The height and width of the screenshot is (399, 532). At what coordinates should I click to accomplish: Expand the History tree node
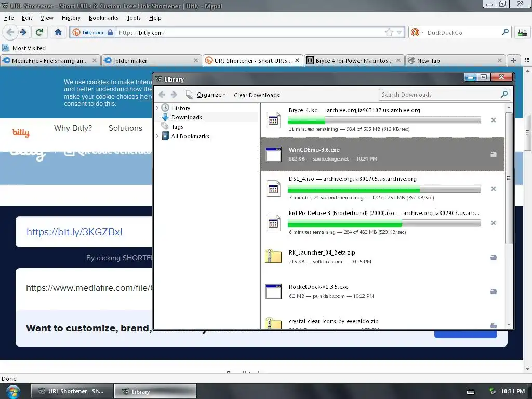pyautogui.click(x=157, y=108)
